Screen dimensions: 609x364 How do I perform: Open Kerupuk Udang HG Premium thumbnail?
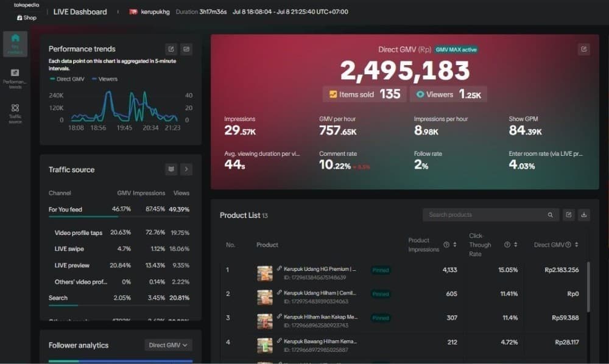264,273
